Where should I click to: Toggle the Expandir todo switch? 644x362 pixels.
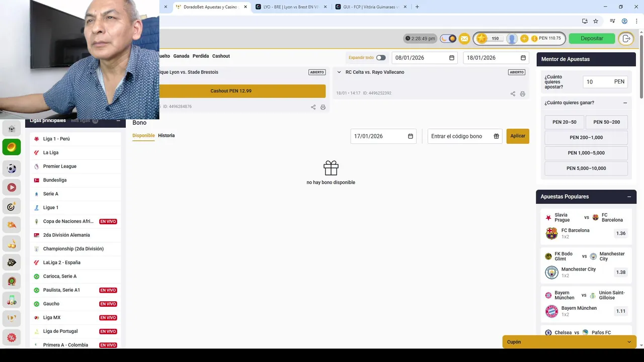(381, 58)
